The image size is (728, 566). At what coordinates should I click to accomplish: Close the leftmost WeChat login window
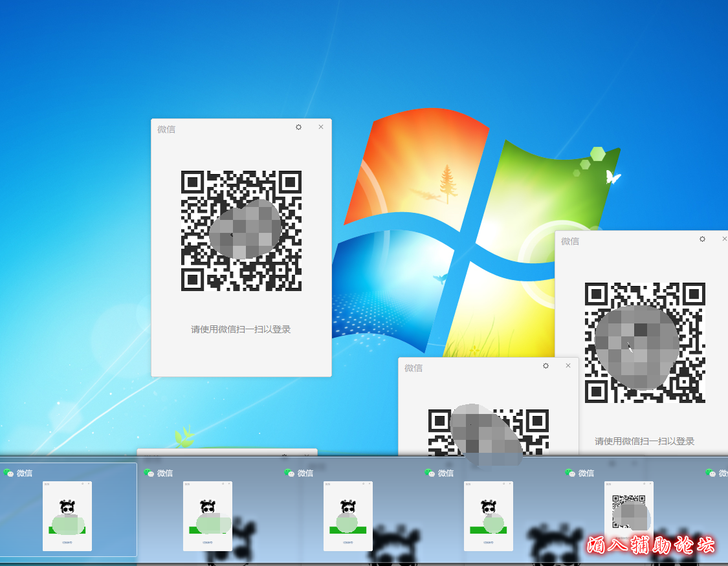pos(321,127)
